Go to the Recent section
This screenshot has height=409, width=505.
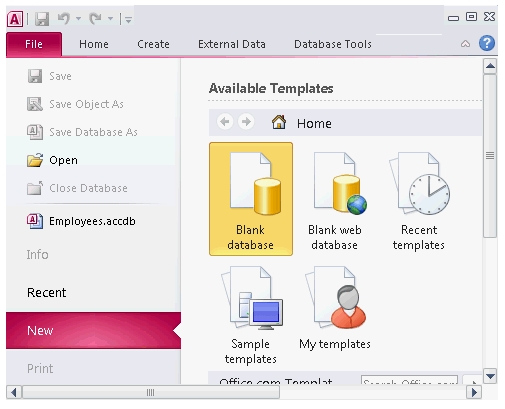pyautogui.click(x=46, y=292)
